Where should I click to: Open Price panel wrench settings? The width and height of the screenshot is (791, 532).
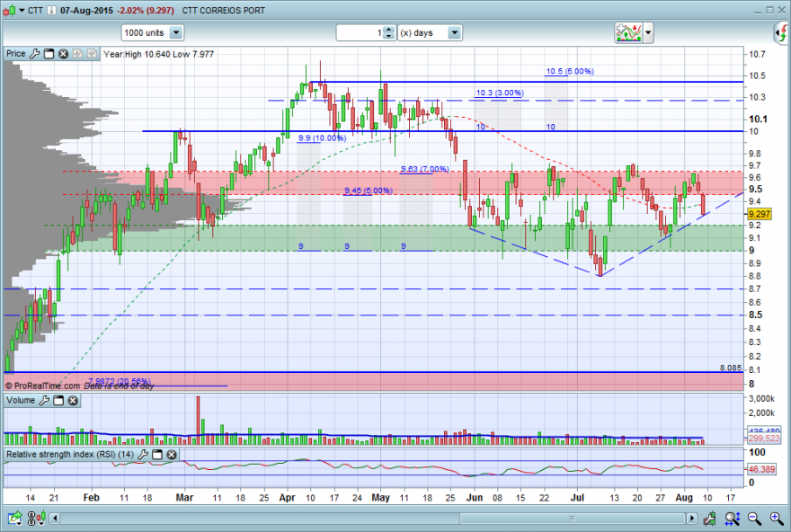click(x=34, y=53)
